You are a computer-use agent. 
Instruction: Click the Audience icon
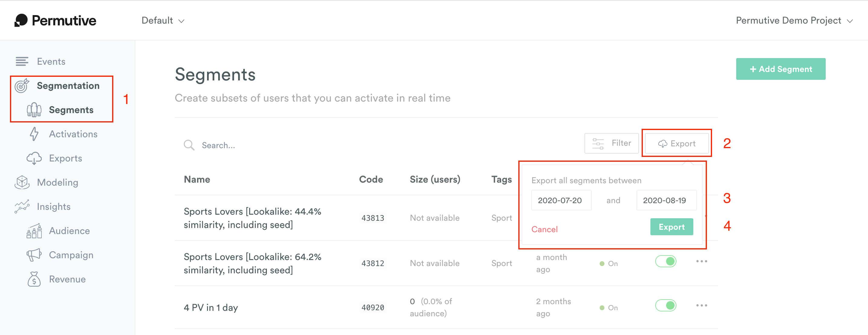[34, 231]
